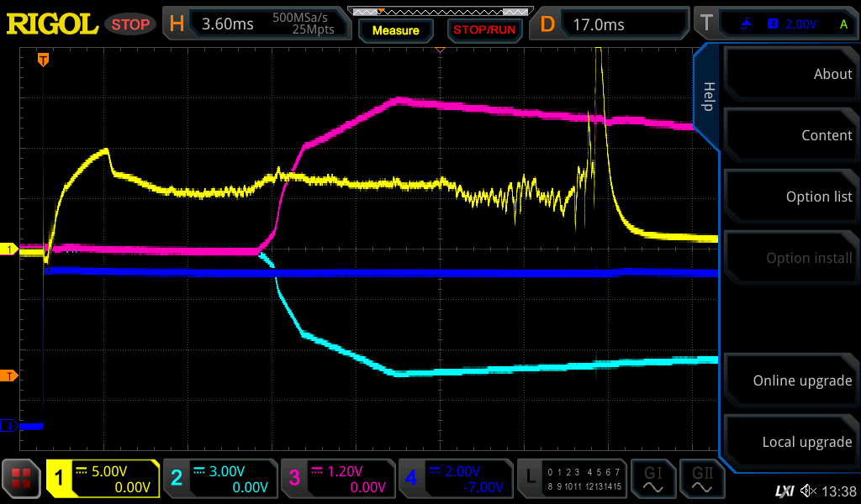Click the LXI network status icon

coord(784,491)
